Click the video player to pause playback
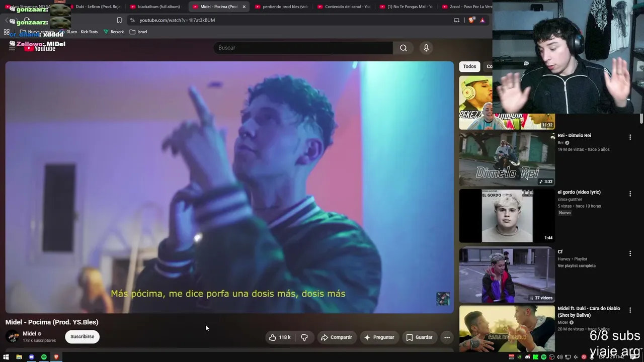644x362 pixels. [229, 187]
